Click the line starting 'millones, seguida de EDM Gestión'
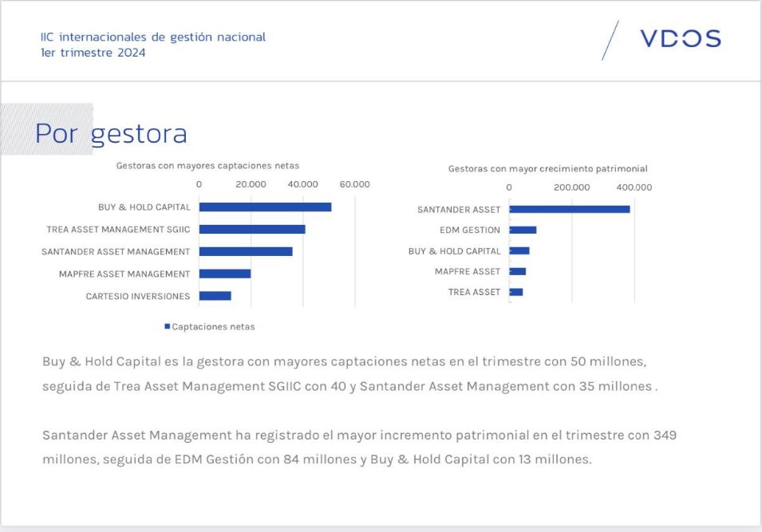 (317, 459)
